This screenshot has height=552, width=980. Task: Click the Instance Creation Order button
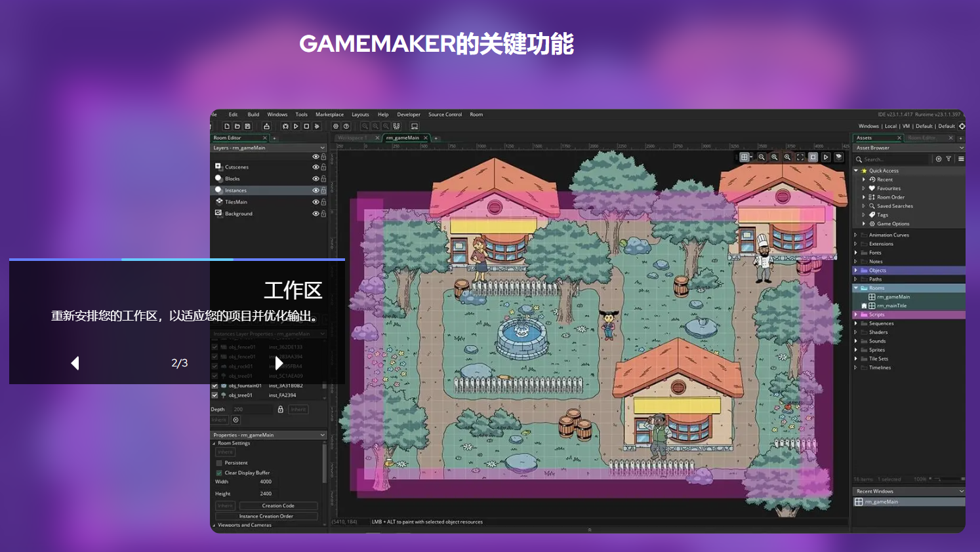[266, 516]
